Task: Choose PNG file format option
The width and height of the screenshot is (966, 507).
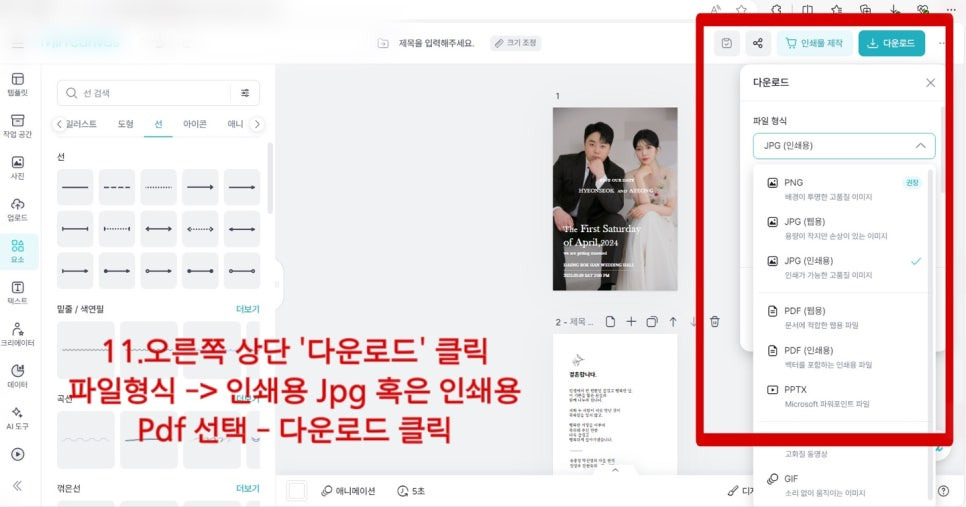Action: coord(842,189)
